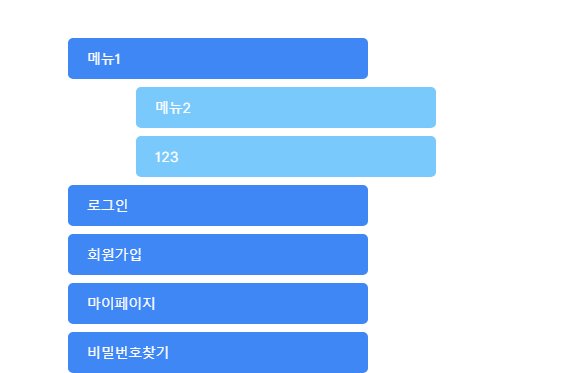The height and width of the screenshot is (373, 565).
Task: Select the 메뉴2 submenu entry
Action: point(286,107)
